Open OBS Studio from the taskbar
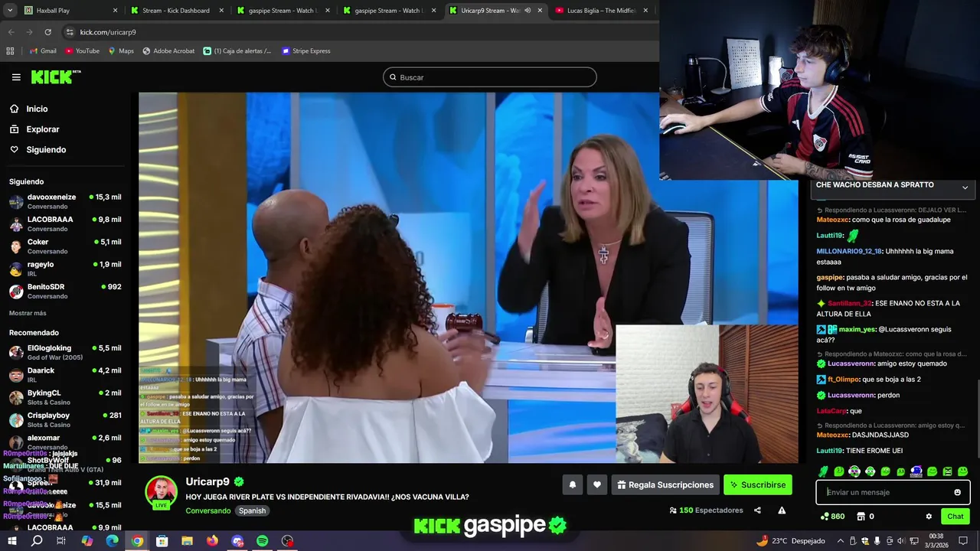Image resolution: width=980 pixels, height=551 pixels. pos(288,541)
